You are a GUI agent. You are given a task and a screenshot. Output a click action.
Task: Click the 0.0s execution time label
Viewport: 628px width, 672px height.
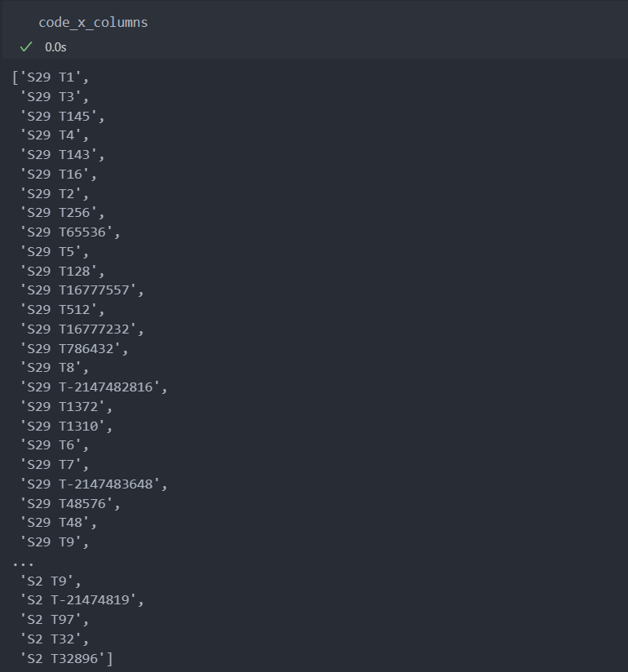tap(55, 47)
